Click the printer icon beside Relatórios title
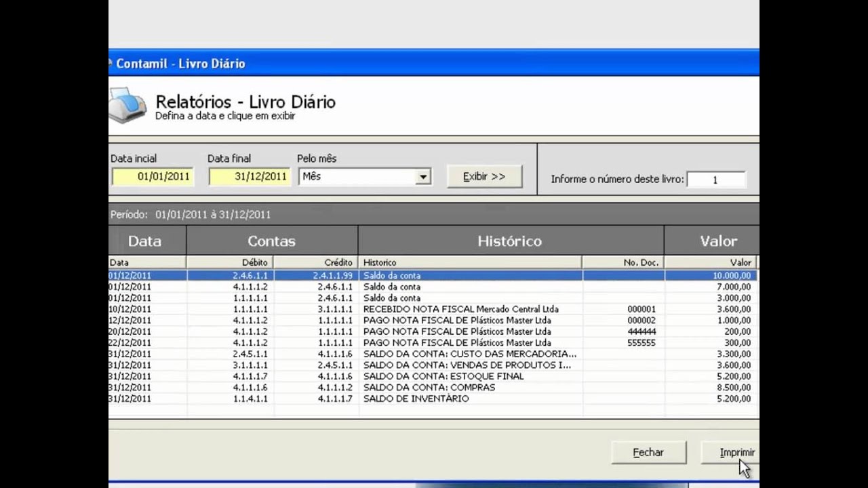The image size is (868, 488). tap(127, 104)
